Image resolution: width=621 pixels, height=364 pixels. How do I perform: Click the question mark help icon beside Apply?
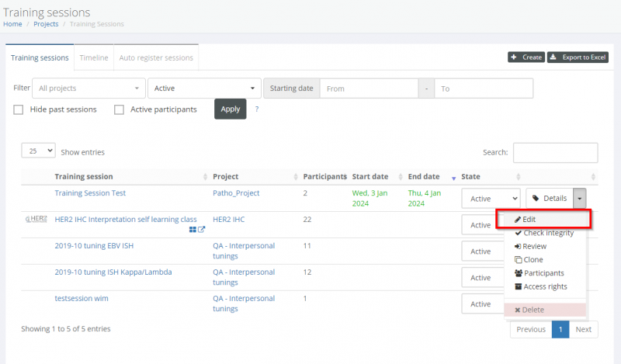[257, 109]
